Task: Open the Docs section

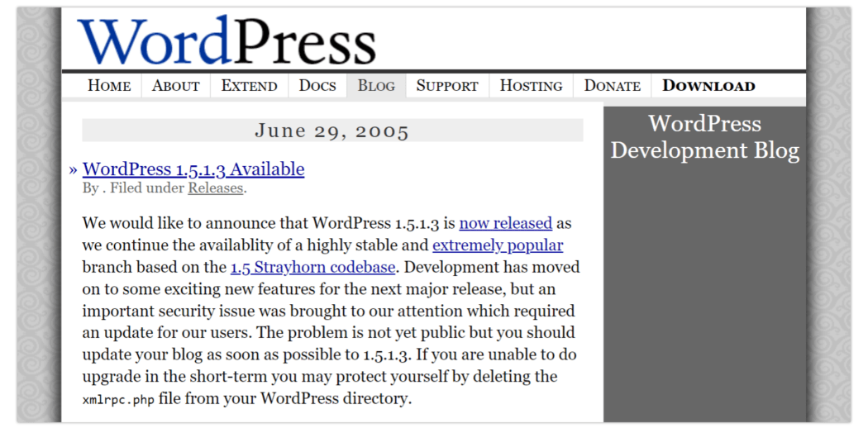Action: point(317,86)
